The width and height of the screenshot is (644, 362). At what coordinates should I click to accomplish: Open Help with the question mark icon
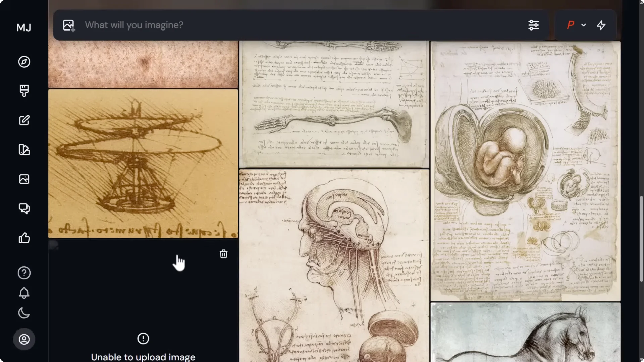pos(24,273)
